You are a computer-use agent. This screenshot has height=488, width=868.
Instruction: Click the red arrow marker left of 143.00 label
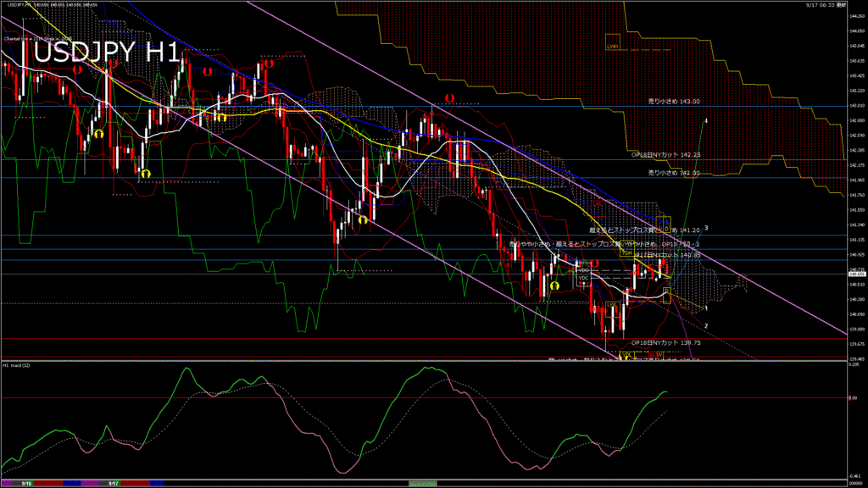[x=449, y=98]
